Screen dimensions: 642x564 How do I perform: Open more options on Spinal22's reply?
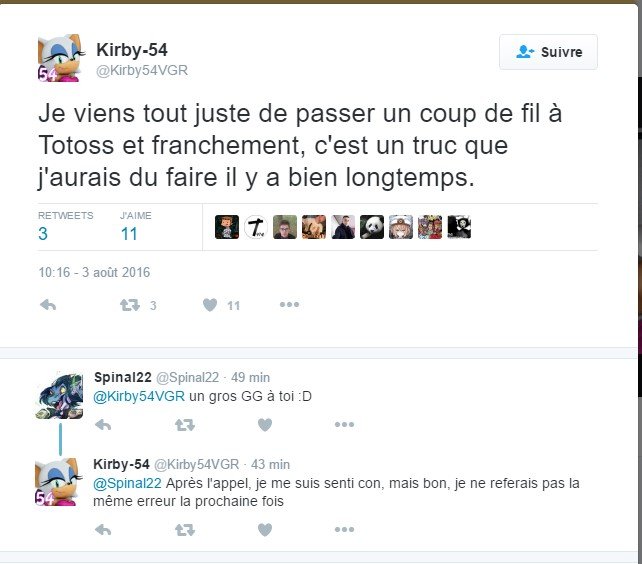344,424
